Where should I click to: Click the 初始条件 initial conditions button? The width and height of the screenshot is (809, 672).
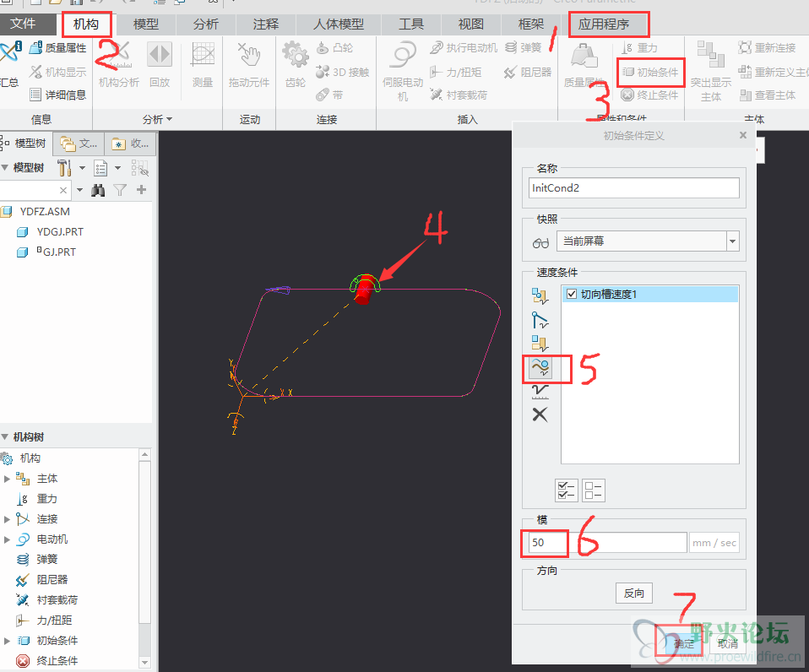[x=650, y=73]
